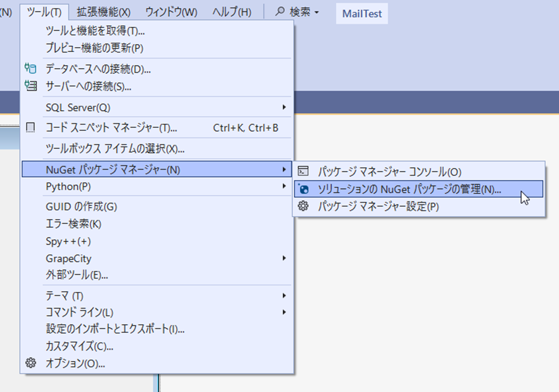This screenshot has height=392, width=559.
Task: Select ソリューションの NuGet パッケージの管理
Action: point(399,189)
